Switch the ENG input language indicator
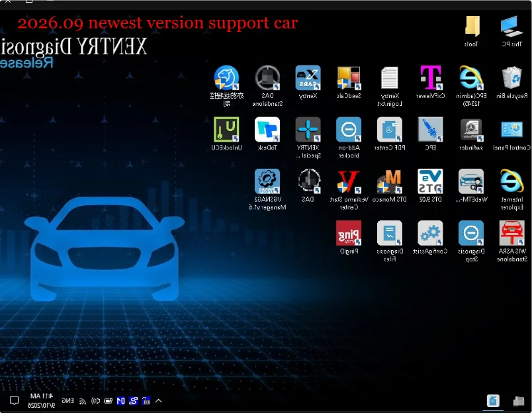The width and height of the screenshot is (532, 413). (67, 401)
